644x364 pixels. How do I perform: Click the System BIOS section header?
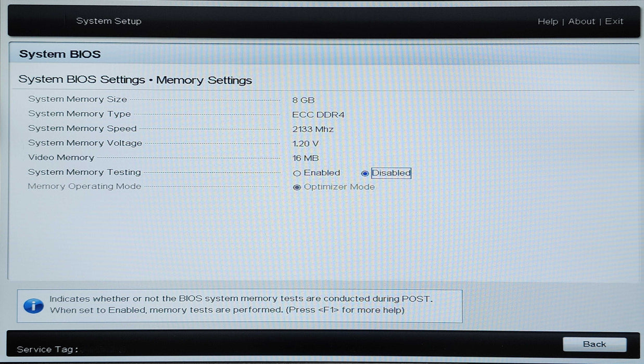point(60,54)
